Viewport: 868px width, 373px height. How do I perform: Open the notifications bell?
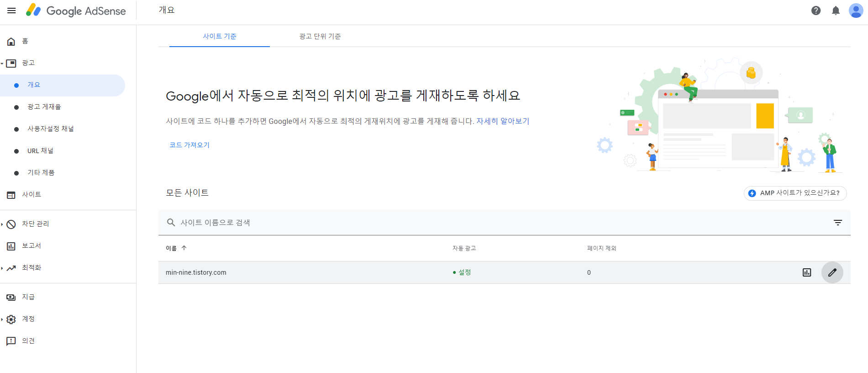[836, 11]
